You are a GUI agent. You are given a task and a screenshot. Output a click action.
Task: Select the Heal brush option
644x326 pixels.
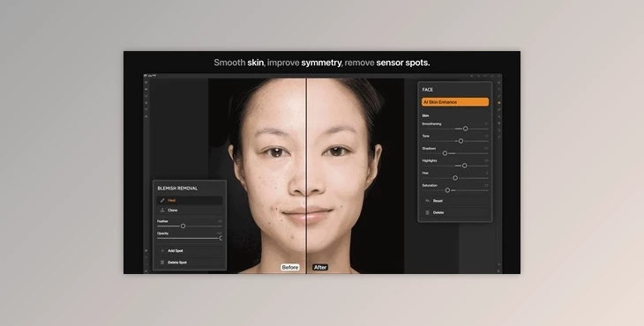[x=190, y=201]
